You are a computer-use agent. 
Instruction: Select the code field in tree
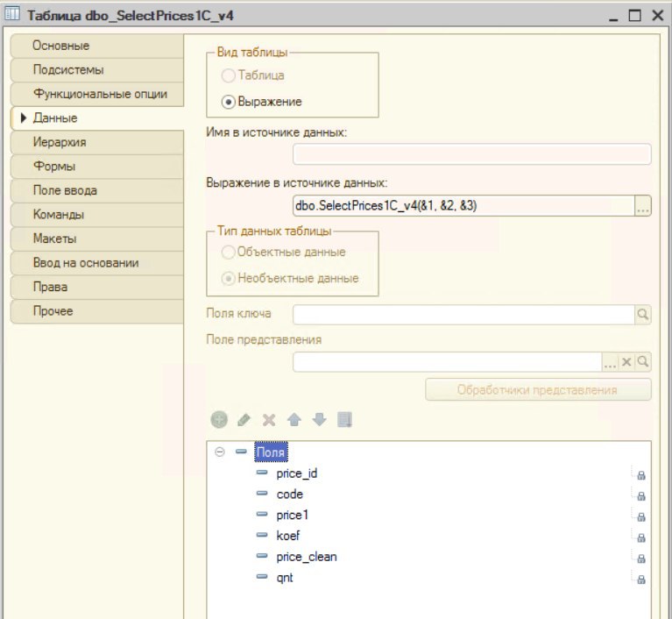coord(290,494)
